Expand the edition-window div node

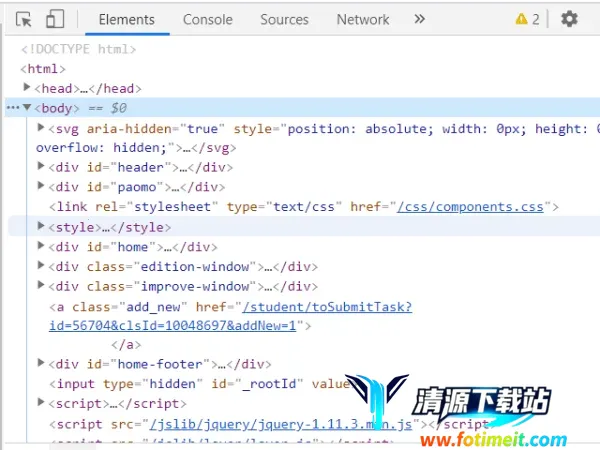41,266
